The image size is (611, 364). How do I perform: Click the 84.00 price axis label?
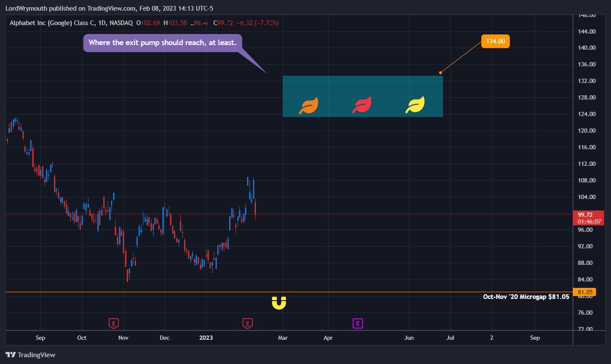[x=585, y=279]
